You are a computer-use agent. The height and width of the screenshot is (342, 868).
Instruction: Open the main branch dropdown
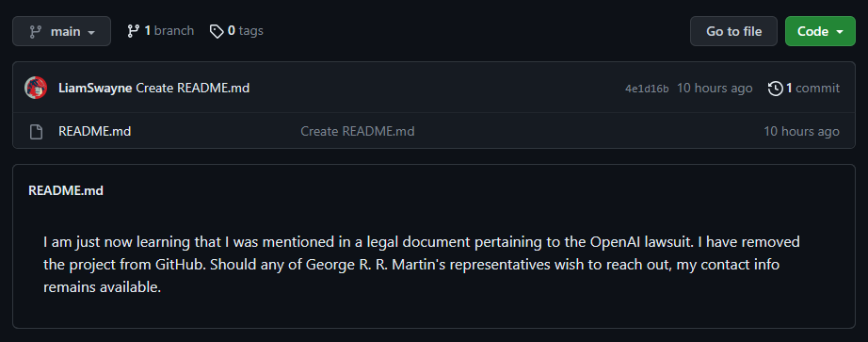click(x=61, y=31)
